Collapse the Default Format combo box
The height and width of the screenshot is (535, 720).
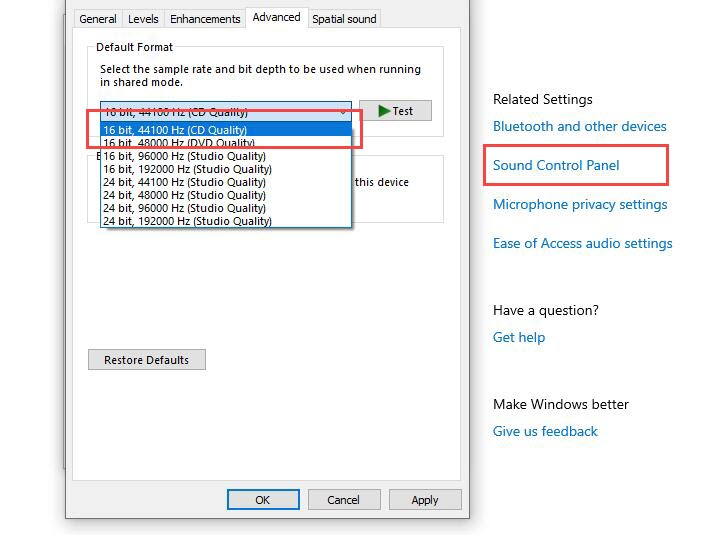(226, 112)
